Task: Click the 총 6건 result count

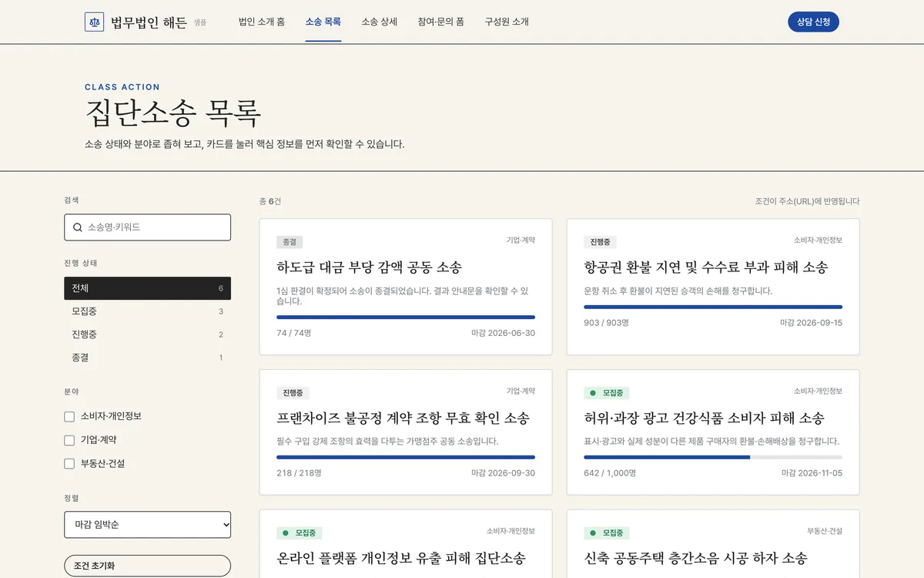Action: (x=270, y=201)
